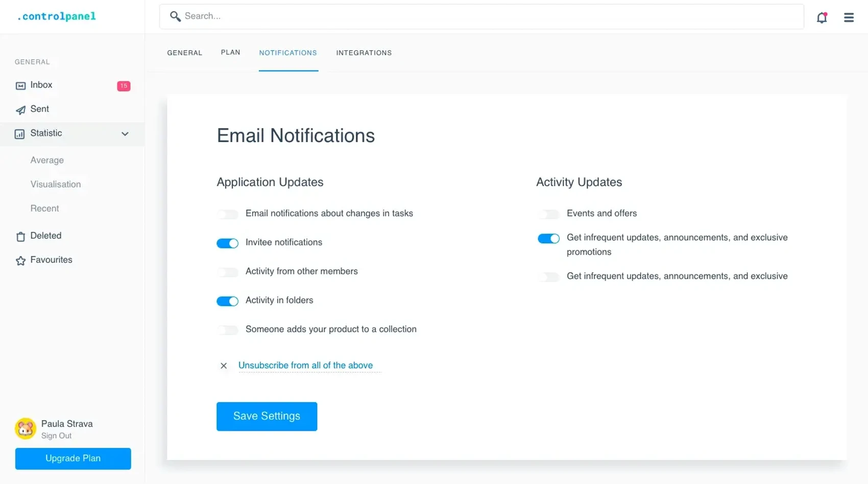
Task: Click Unsubscribe from all of the above
Action: click(305, 365)
